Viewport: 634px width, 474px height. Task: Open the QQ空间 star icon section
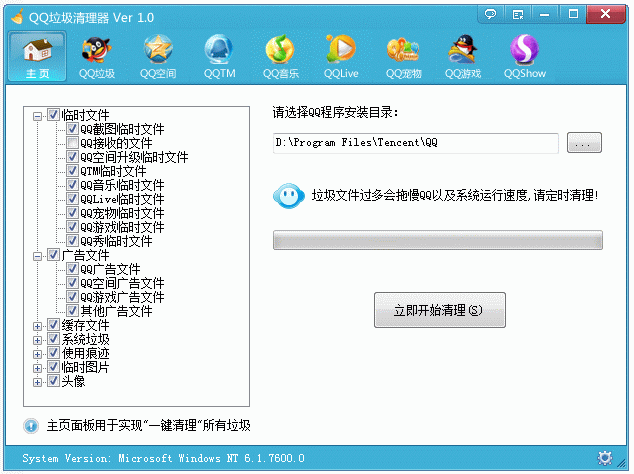[158, 57]
